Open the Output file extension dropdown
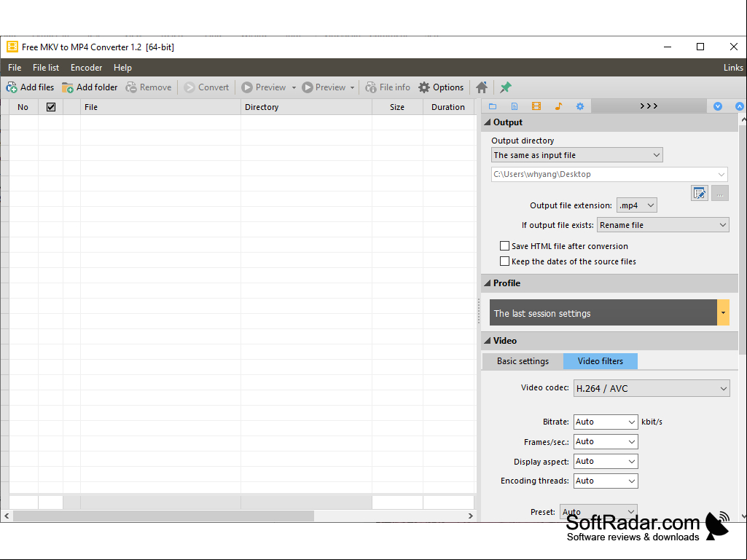747x560 pixels. click(x=636, y=205)
